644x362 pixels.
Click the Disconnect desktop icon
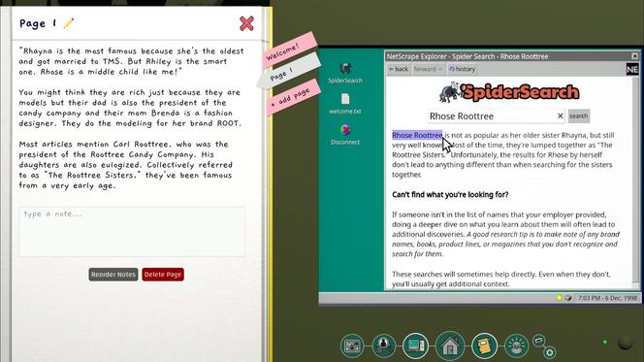click(x=345, y=135)
